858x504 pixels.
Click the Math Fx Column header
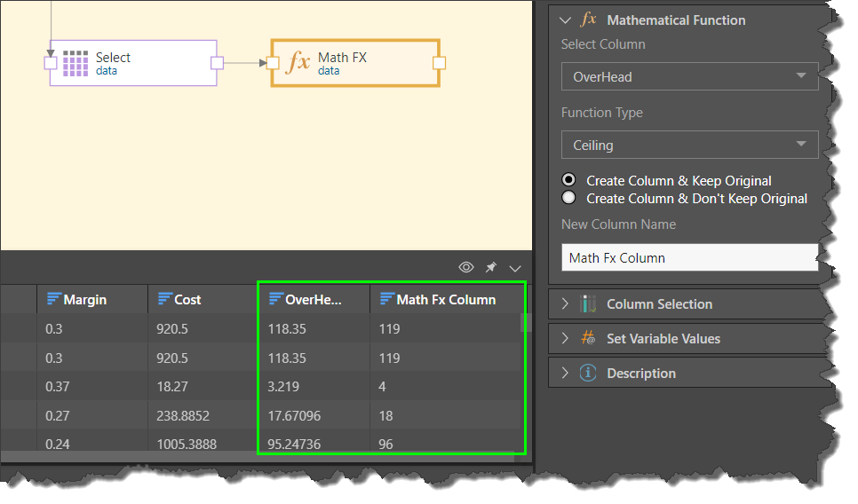point(446,300)
